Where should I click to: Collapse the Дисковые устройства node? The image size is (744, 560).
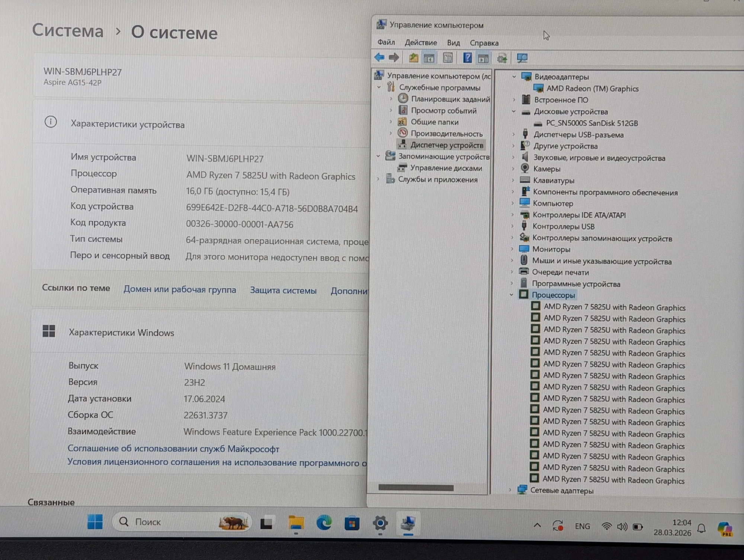coord(514,111)
